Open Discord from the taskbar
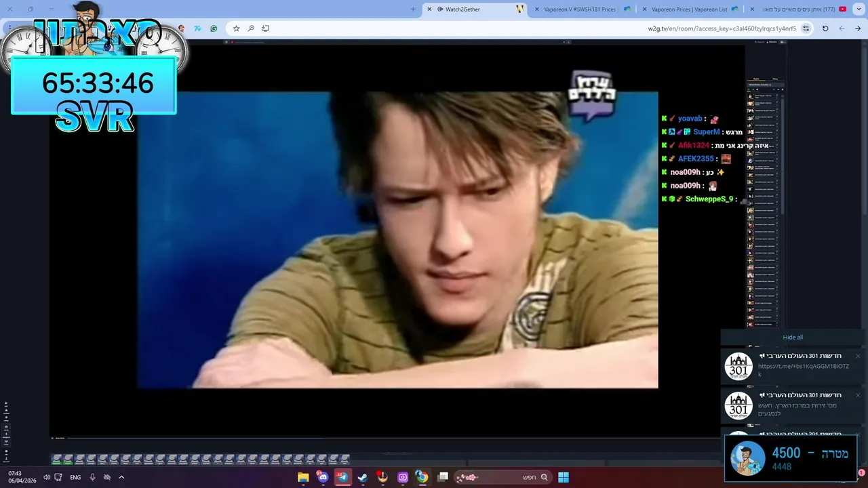The image size is (868, 488). (323, 477)
